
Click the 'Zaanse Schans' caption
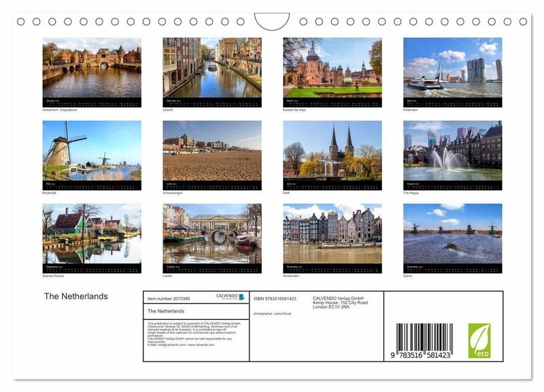point(53,276)
